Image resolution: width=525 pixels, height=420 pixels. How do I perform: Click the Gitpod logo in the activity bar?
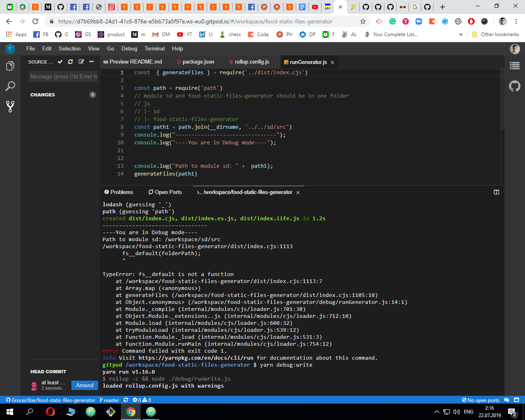click(9, 48)
